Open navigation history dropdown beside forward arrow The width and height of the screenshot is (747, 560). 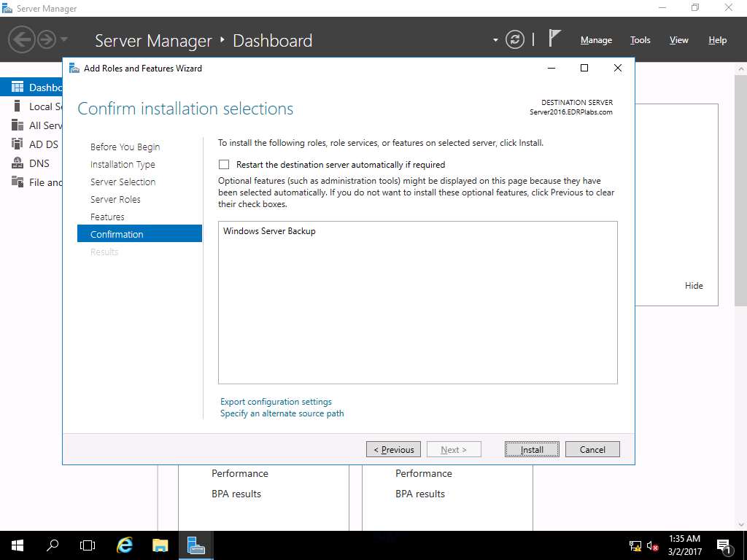[64, 39]
